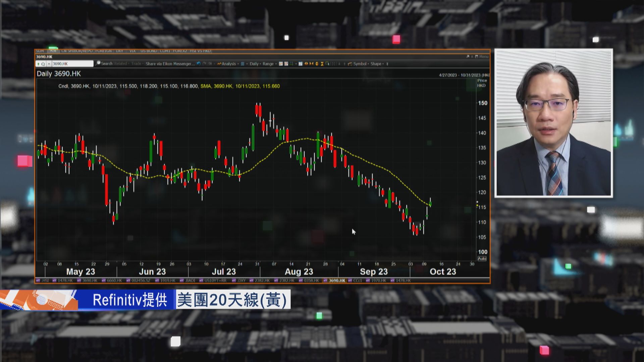Open the candlestick chart type icon
The height and width of the screenshot is (362, 644).
click(280, 64)
